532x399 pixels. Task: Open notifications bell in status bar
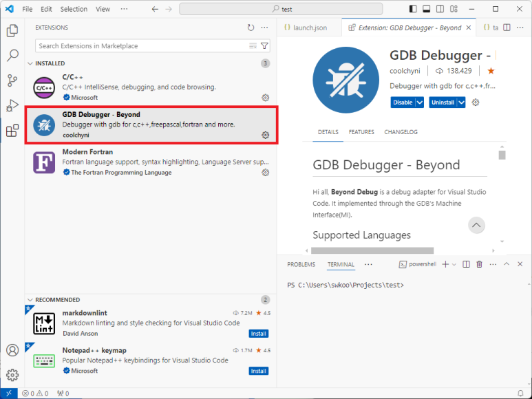520,393
